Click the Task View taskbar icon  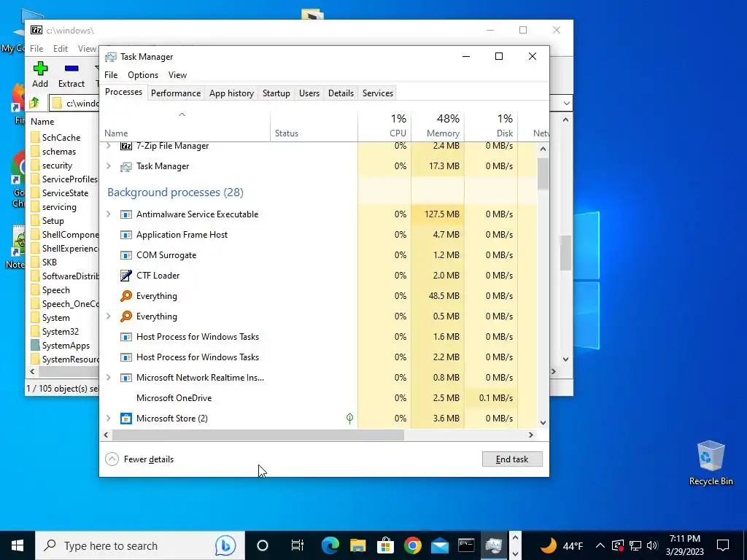click(x=298, y=545)
